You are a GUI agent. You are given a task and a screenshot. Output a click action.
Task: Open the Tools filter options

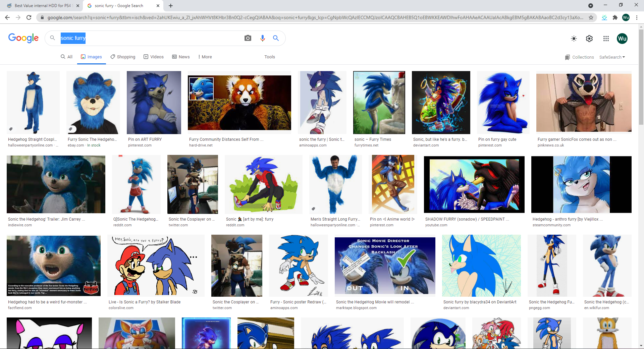click(x=270, y=57)
